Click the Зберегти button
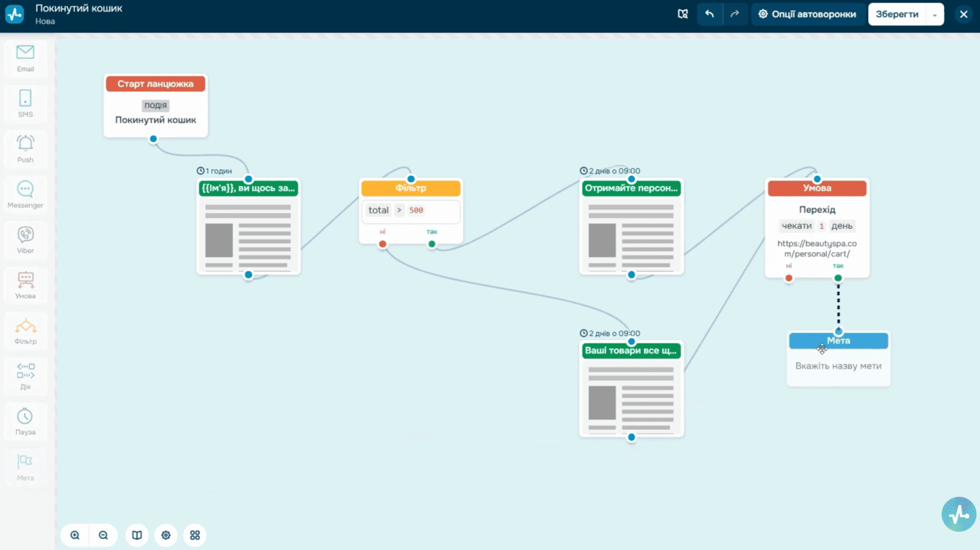The image size is (980, 550). pyautogui.click(x=897, y=14)
